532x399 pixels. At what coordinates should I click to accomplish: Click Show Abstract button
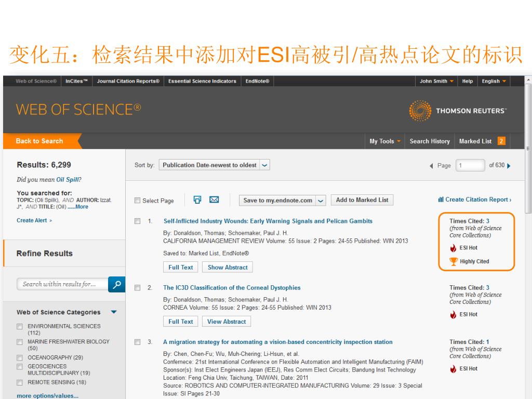(228, 268)
